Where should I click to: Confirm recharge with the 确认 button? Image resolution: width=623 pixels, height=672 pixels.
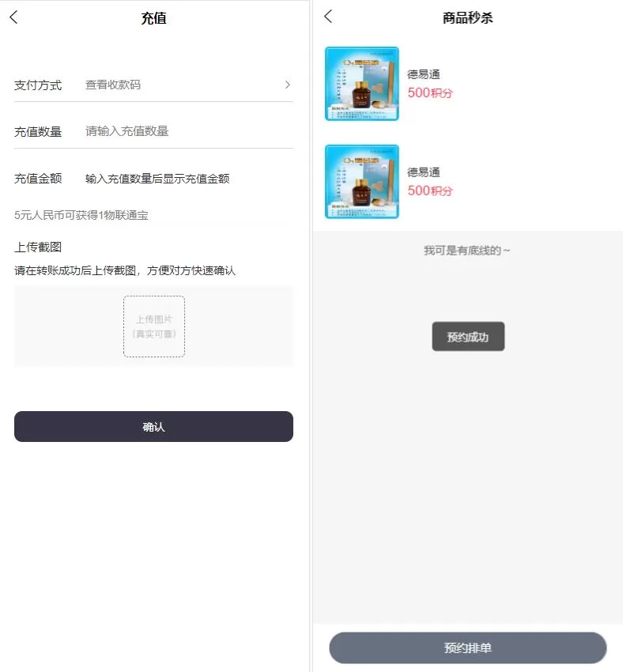tap(153, 426)
